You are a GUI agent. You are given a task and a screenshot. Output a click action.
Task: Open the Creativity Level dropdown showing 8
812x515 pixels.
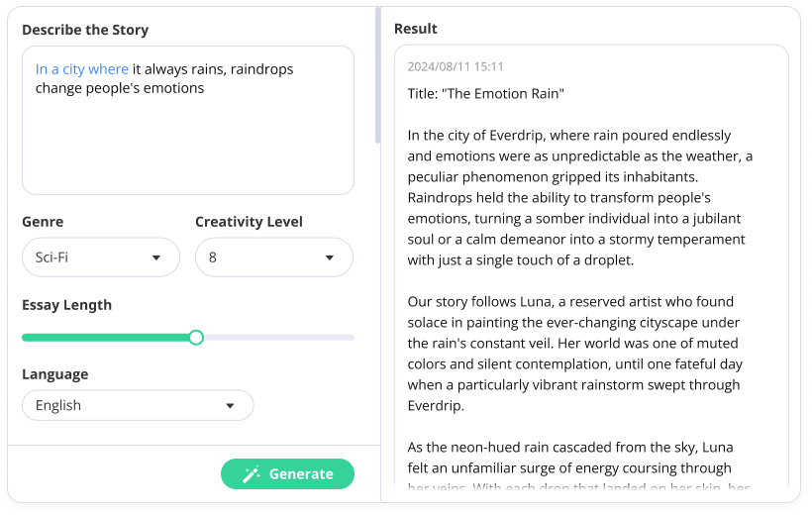(274, 257)
